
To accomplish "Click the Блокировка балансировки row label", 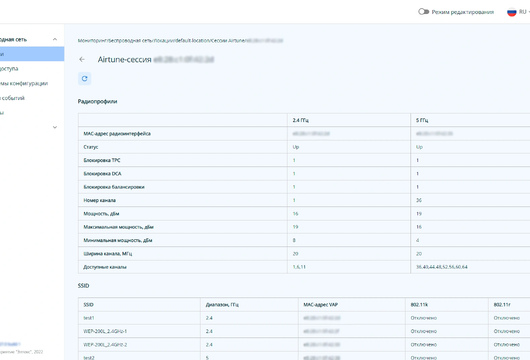I will tap(114, 187).
